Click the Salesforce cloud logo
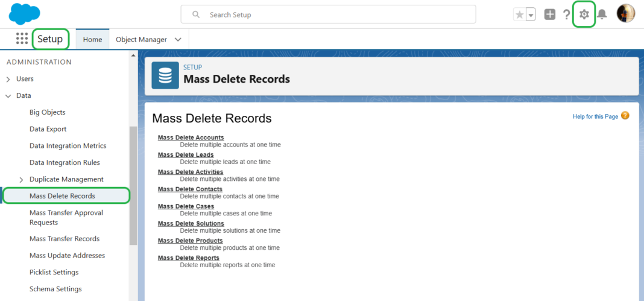Image resolution: width=644 pixels, height=301 pixels. [24, 13]
